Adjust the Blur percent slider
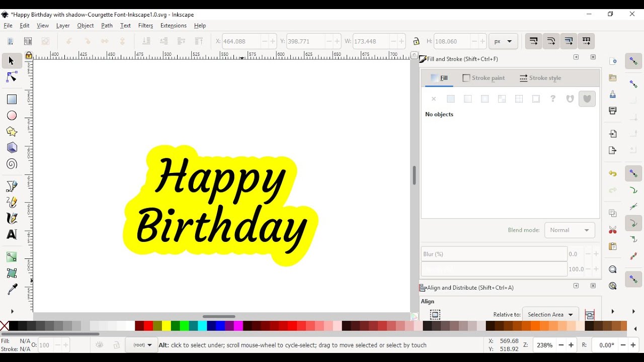 494,254
